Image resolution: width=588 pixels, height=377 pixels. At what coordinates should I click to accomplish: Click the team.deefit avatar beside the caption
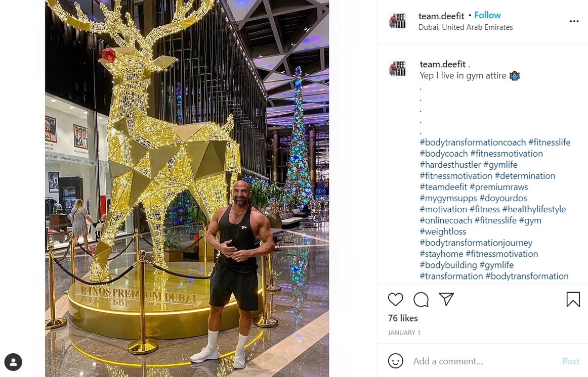click(398, 68)
